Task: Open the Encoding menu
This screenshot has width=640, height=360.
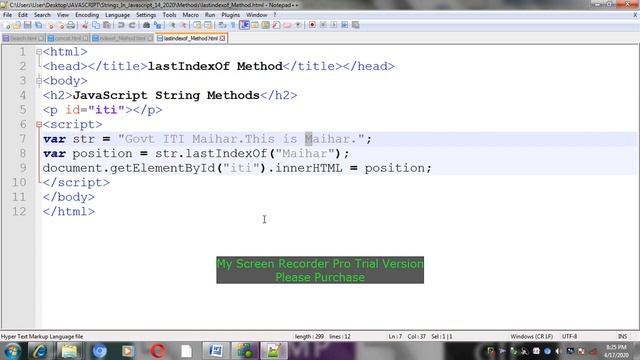Action: 87,15
